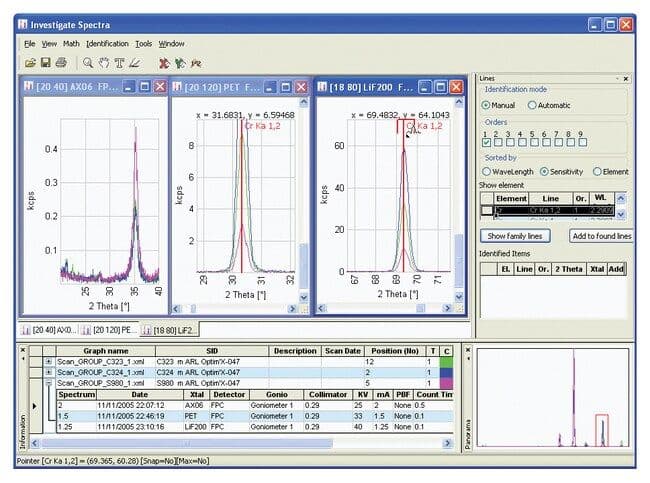Collapse the Scan_GROUP_S980_1.xml row
The height and width of the screenshot is (483, 650).
pos(49,383)
